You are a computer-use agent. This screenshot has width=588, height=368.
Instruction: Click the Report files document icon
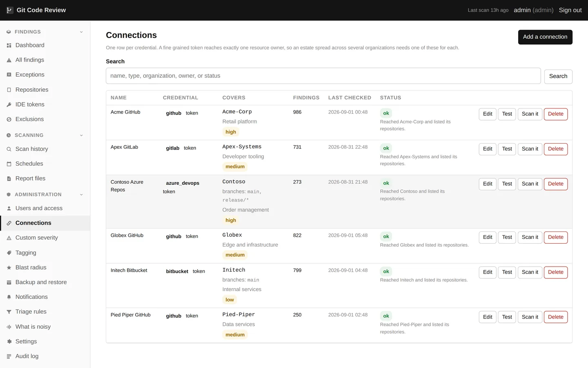9,179
